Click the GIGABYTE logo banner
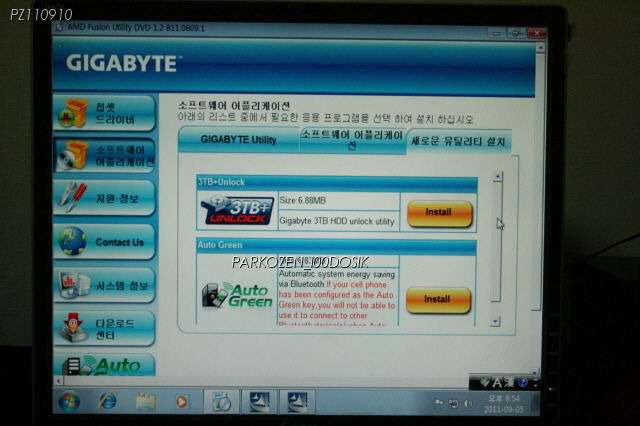Viewport: 640px width, 426px height. coord(122,64)
